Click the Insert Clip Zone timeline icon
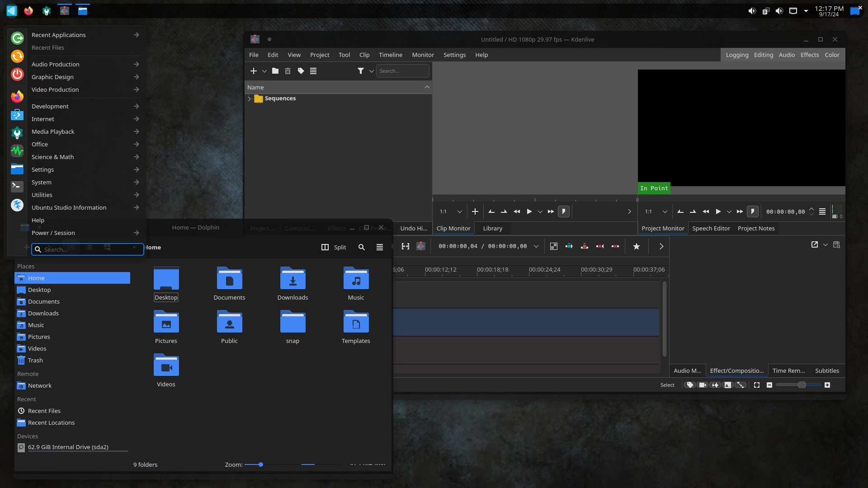 tap(569, 246)
